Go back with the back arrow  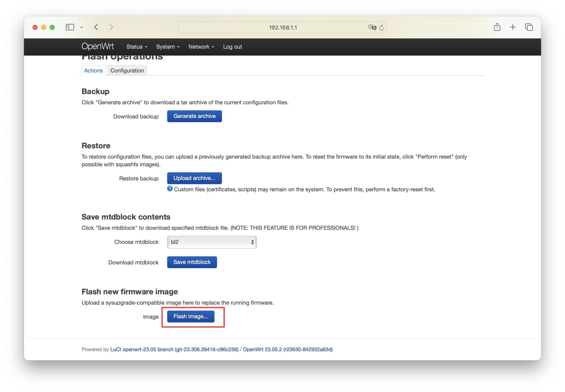(96, 27)
